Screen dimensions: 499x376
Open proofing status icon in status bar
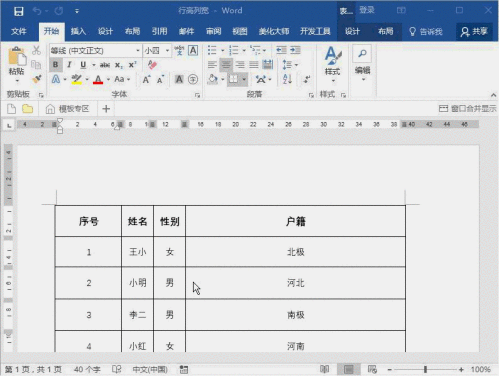coord(117,369)
